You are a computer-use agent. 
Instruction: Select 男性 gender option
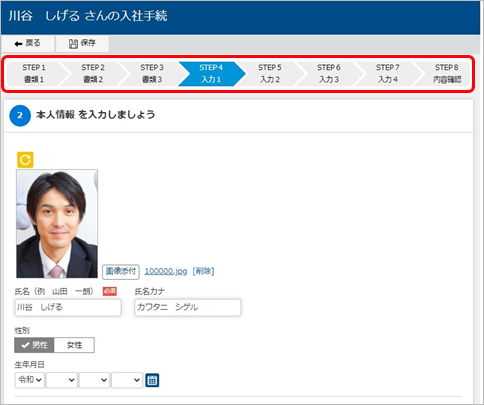[x=34, y=345]
